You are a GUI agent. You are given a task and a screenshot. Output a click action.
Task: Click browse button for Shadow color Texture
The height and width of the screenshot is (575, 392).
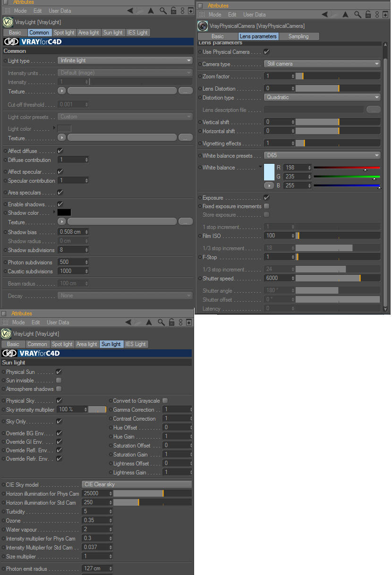(x=186, y=222)
